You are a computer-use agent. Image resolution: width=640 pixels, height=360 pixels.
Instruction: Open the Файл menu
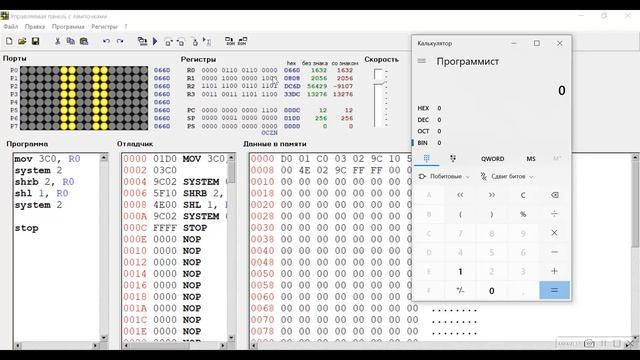tap(11, 27)
